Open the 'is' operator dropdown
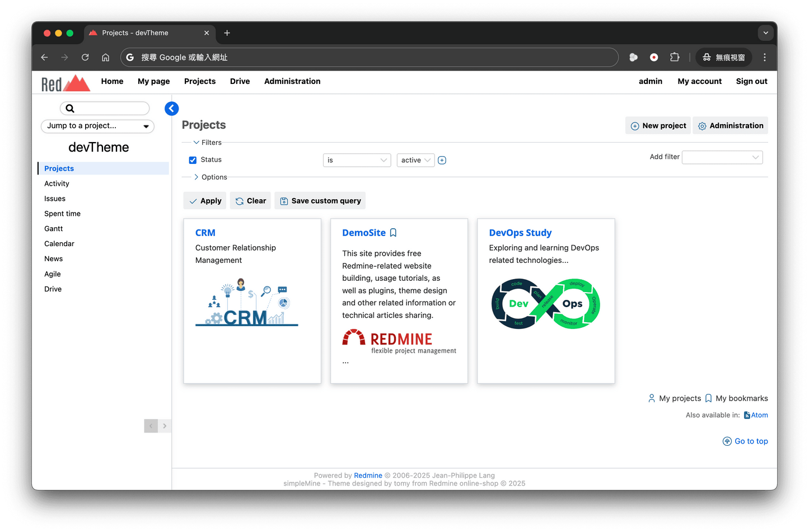Image resolution: width=809 pixels, height=532 pixels. (357, 161)
